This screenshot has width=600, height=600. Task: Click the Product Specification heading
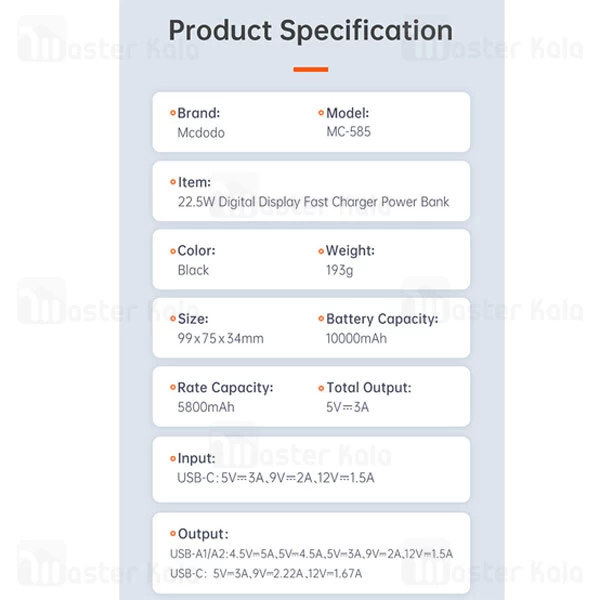(310, 29)
